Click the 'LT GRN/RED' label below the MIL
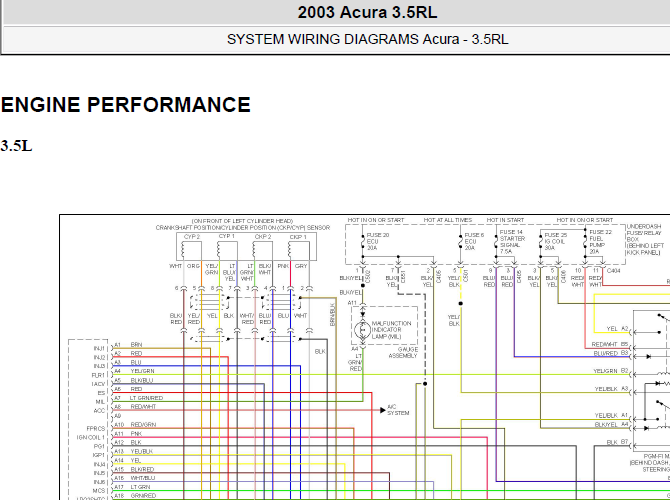 [356, 362]
